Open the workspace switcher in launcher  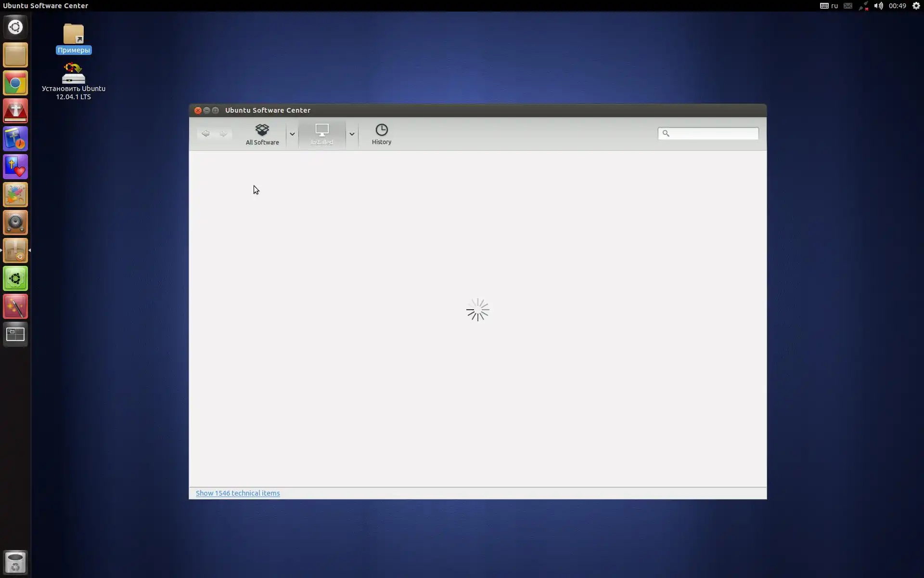[15, 334]
